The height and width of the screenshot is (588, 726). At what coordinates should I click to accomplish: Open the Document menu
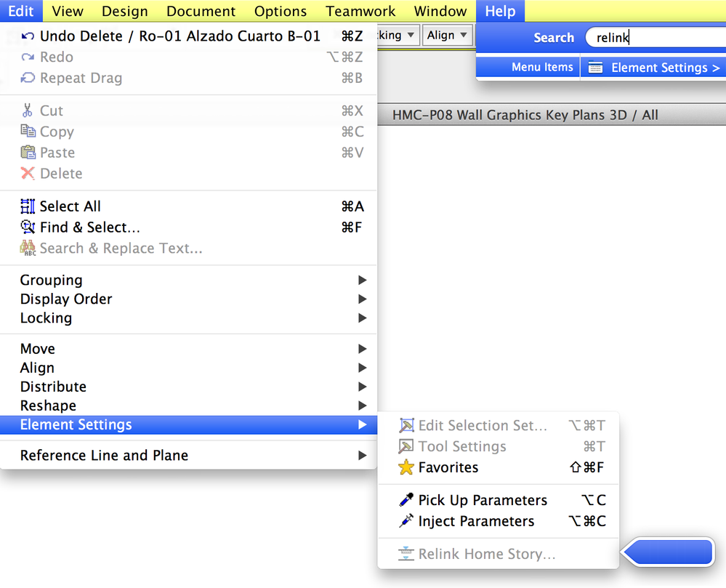(x=201, y=11)
